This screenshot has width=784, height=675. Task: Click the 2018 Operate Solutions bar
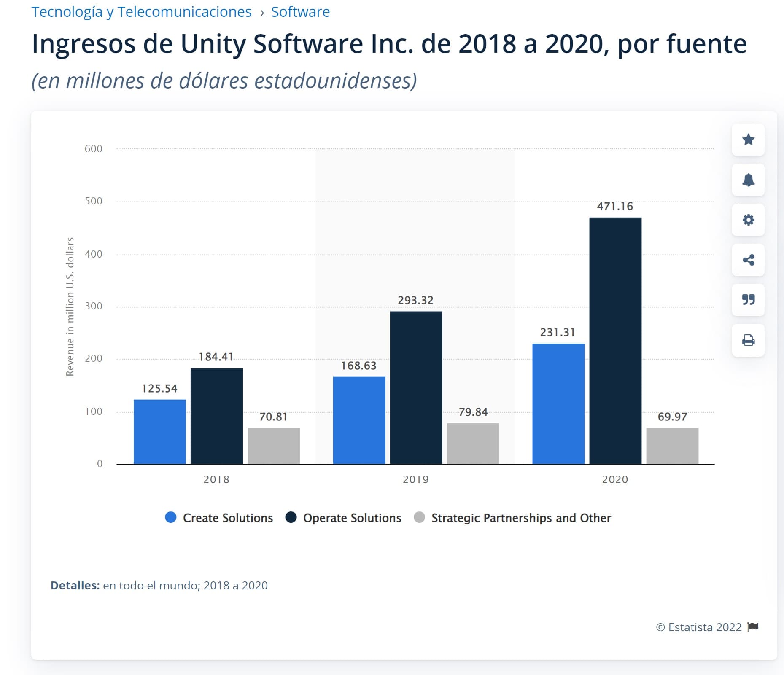217,416
